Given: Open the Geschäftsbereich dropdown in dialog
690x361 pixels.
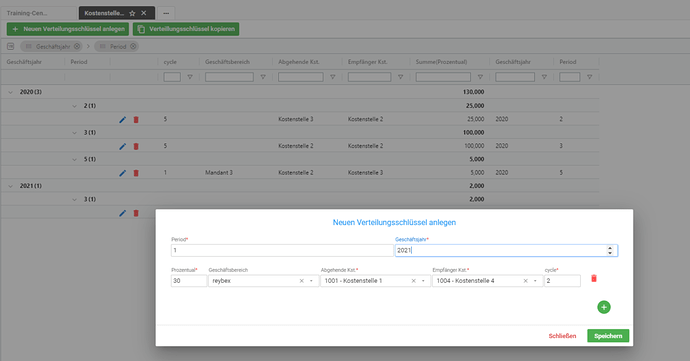Looking at the screenshot, I should pos(311,281).
